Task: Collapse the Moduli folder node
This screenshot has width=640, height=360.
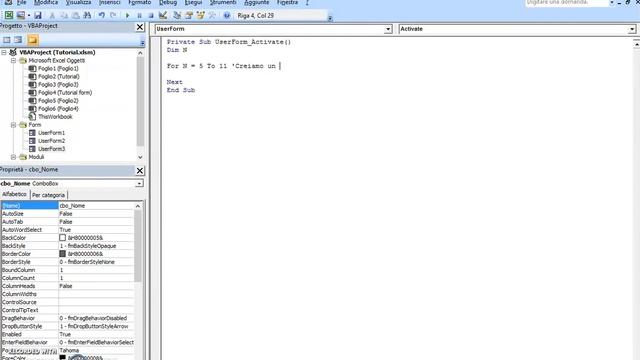Action: (13, 157)
